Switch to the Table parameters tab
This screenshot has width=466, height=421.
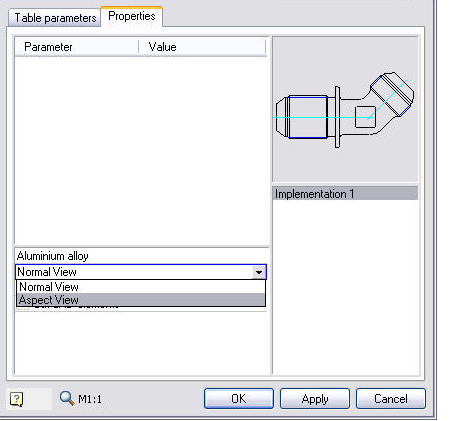coord(55,18)
